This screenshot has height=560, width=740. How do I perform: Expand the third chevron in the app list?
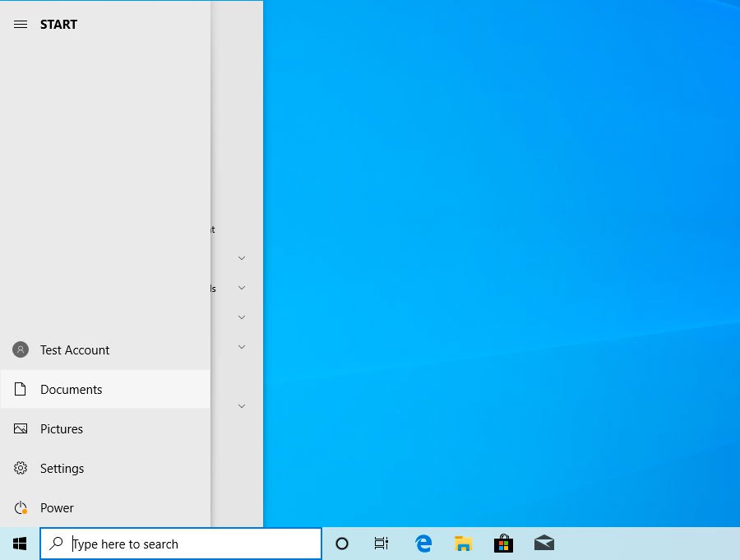(x=241, y=317)
